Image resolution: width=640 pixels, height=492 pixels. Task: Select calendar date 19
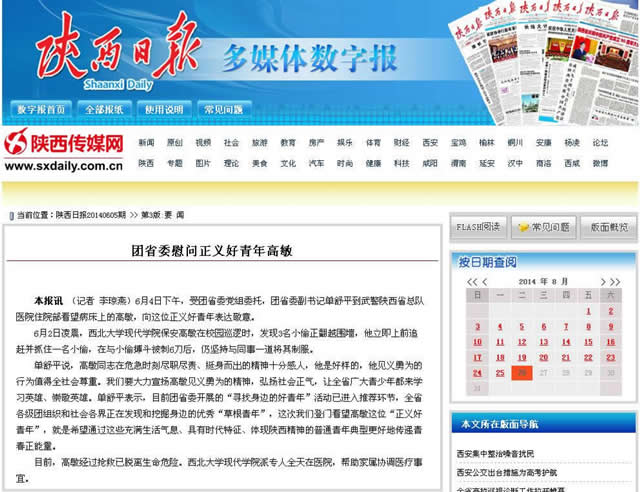point(522,358)
